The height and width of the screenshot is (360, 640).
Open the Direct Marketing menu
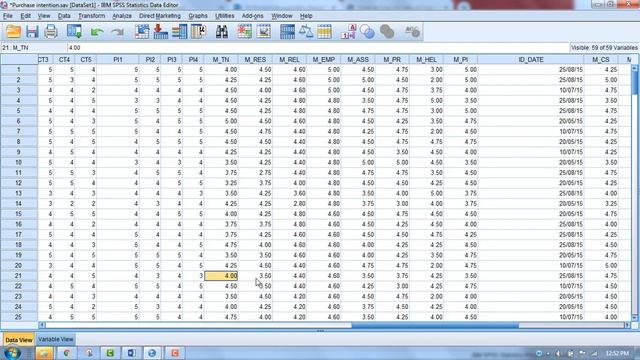tap(160, 16)
